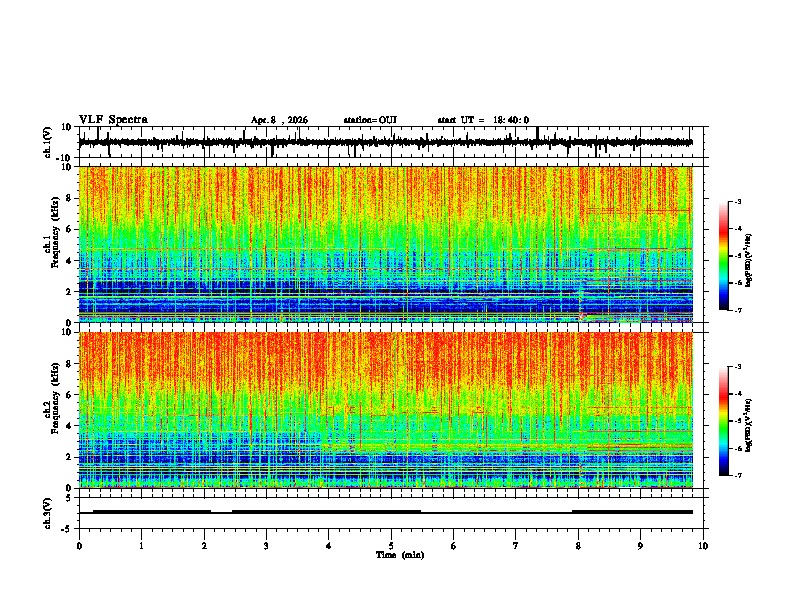Click the "VLF Spectra" plot title

pos(113,120)
